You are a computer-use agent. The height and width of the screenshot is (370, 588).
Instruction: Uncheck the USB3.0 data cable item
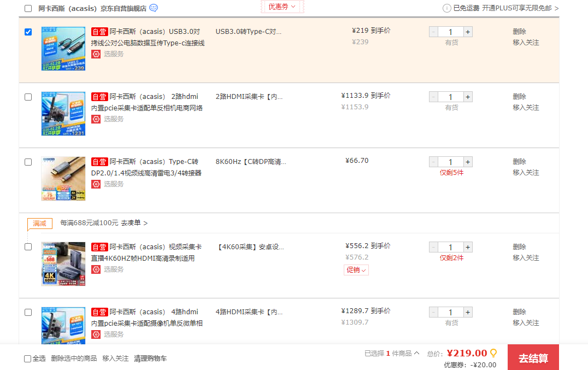pyautogui.click(x=28, y=32)
